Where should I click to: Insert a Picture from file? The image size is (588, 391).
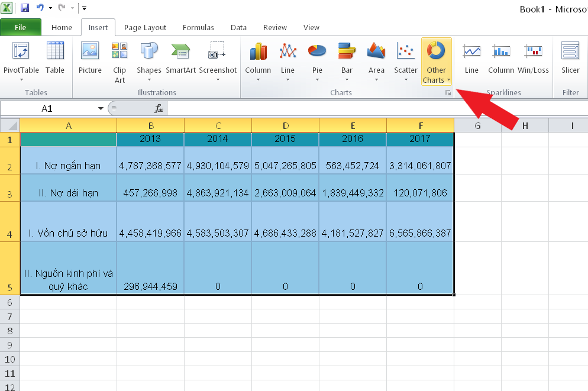(x=90, y=58)
